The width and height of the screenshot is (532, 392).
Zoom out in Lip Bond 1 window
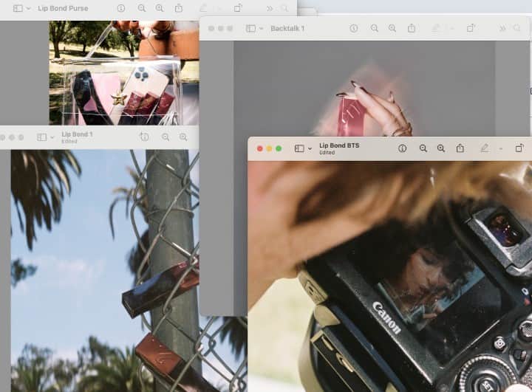point(166,137)
